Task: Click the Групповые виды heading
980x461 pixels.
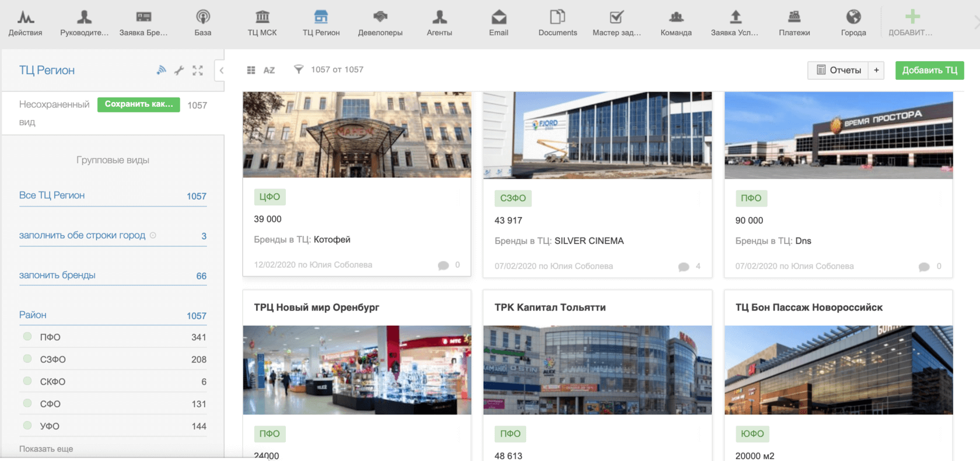Action: click(x=113, y=160)
